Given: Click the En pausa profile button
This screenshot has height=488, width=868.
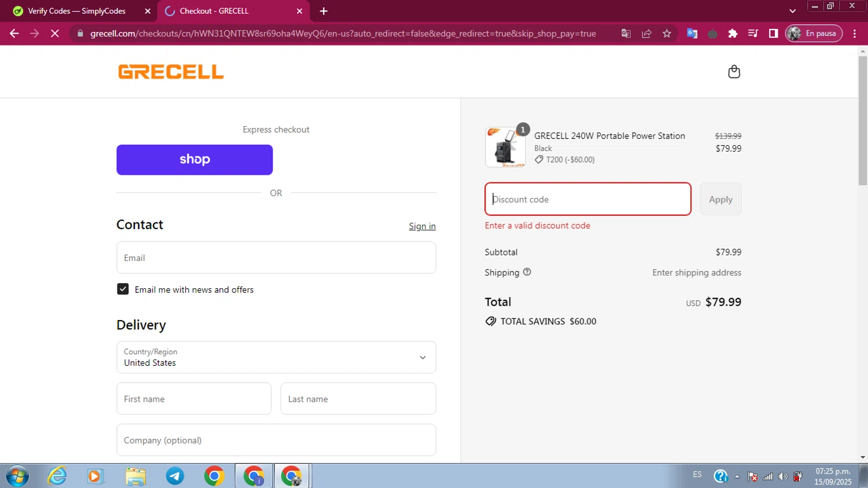Looking at the screenshot, I should [x=814, y=34].
